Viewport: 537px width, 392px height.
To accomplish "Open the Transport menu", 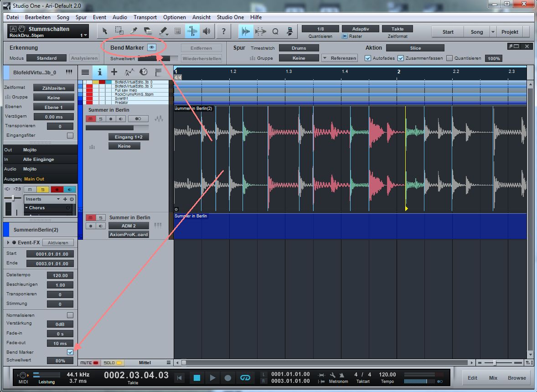I will 145,17.
